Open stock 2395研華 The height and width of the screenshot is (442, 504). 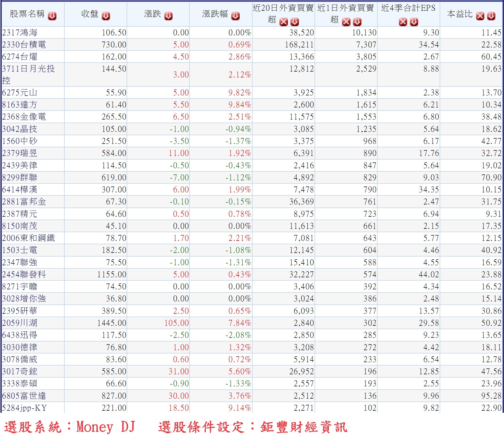pos(20,311)
